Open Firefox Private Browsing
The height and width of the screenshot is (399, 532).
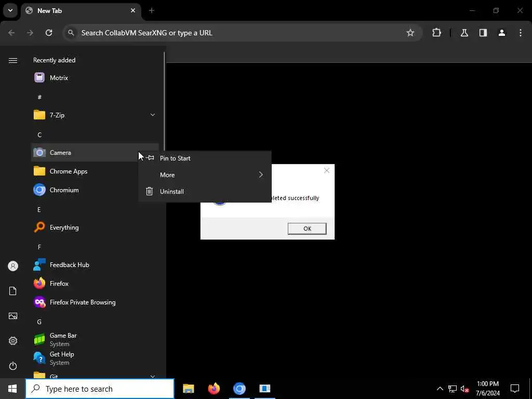coord(95,302)
